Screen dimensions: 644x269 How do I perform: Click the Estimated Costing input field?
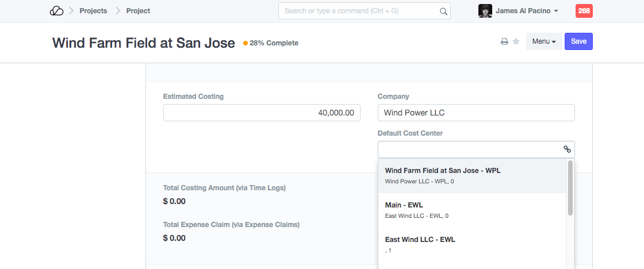[x=262, y=113]
